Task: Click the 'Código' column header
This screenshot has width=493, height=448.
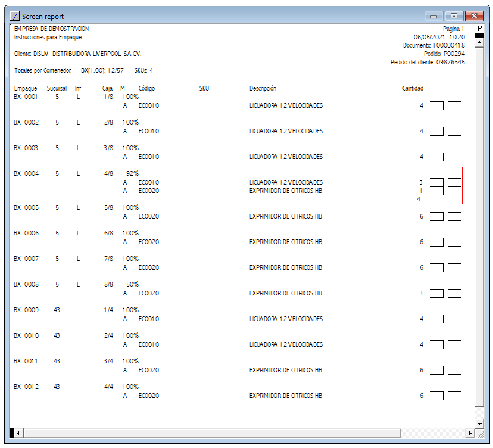Action: 147,89
